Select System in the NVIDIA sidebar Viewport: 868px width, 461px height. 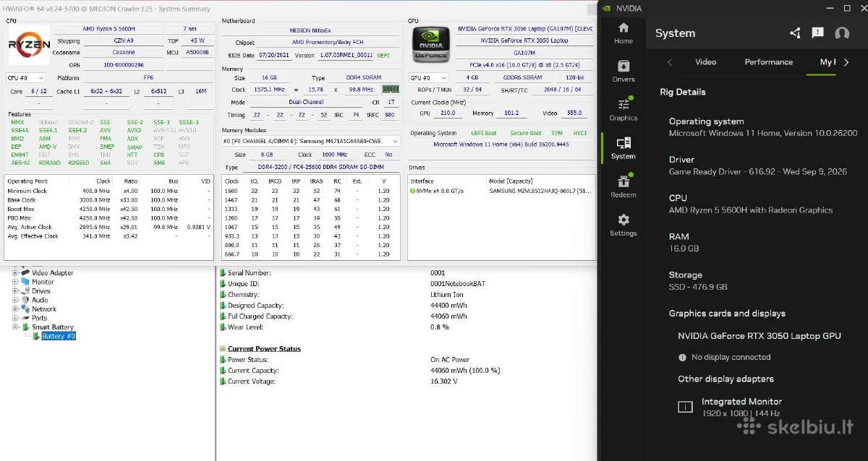(623, 148)
